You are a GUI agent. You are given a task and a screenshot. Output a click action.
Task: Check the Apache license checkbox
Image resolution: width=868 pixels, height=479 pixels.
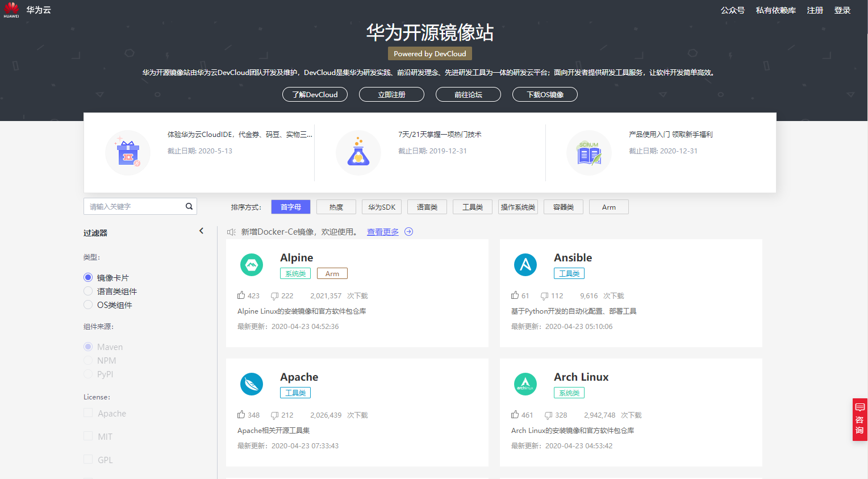tap(88, 413)
